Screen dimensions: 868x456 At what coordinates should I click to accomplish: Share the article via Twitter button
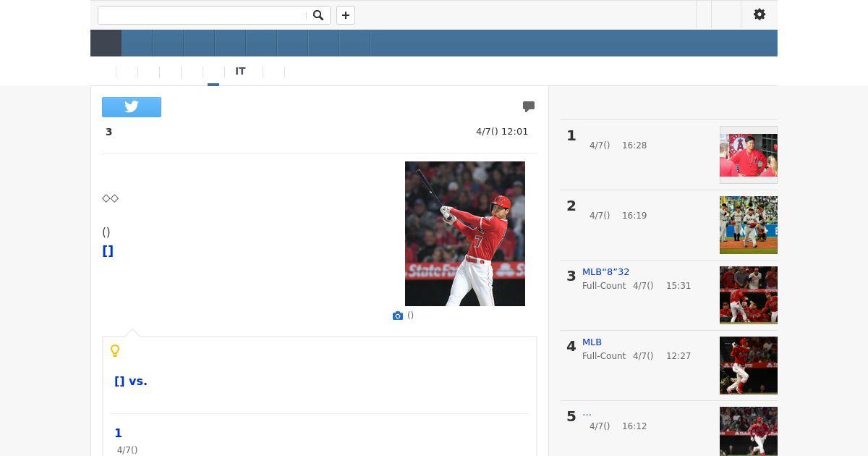tap(132, 107)
